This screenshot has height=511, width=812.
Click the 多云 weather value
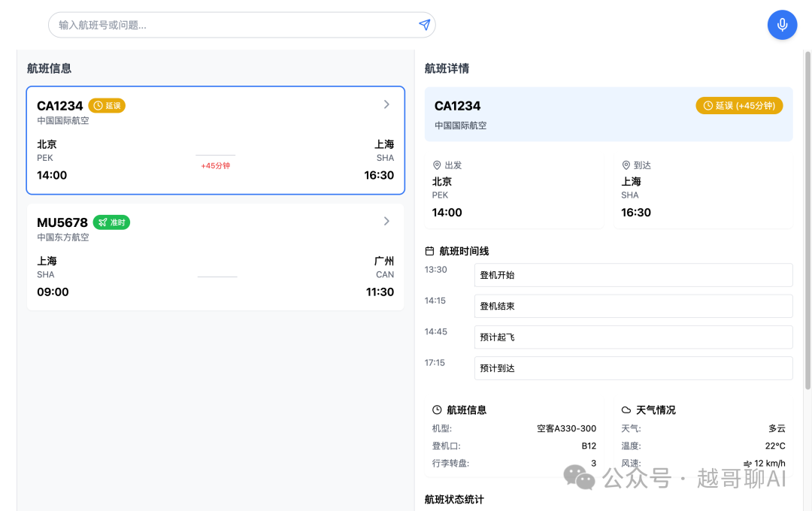click(777, 428)
